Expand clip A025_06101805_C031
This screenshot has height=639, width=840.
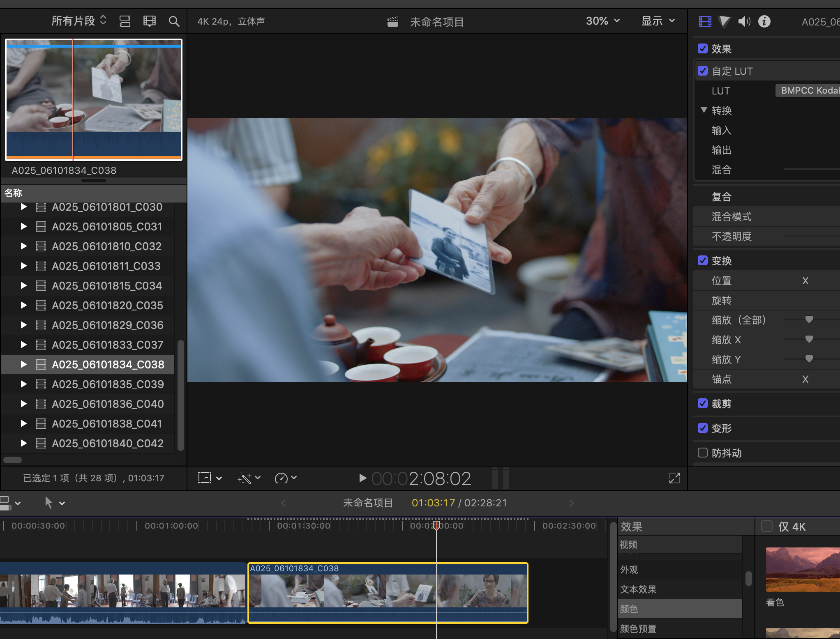coord(24,226)
